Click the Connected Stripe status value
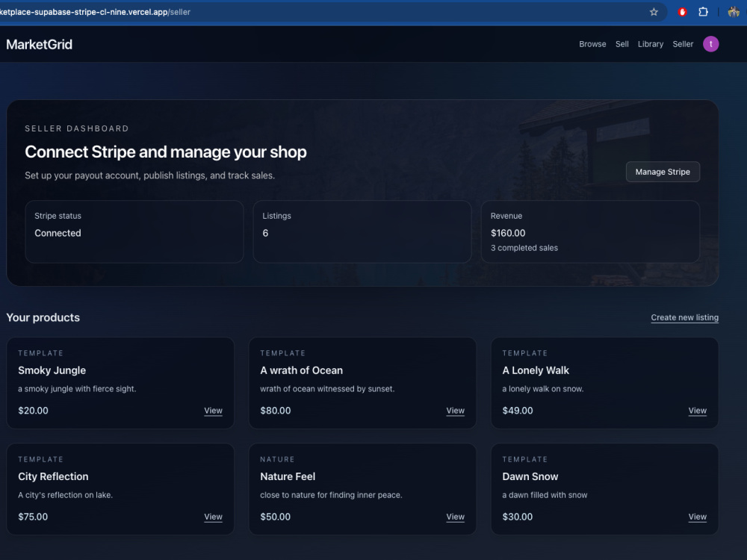The image size is (747, 560). coord(58,233)
